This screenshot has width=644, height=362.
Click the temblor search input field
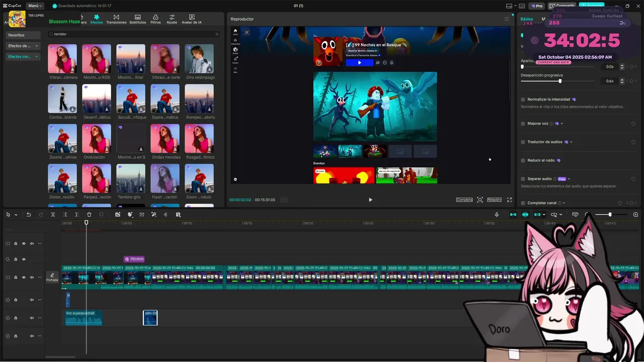click(x=134, y=34)
